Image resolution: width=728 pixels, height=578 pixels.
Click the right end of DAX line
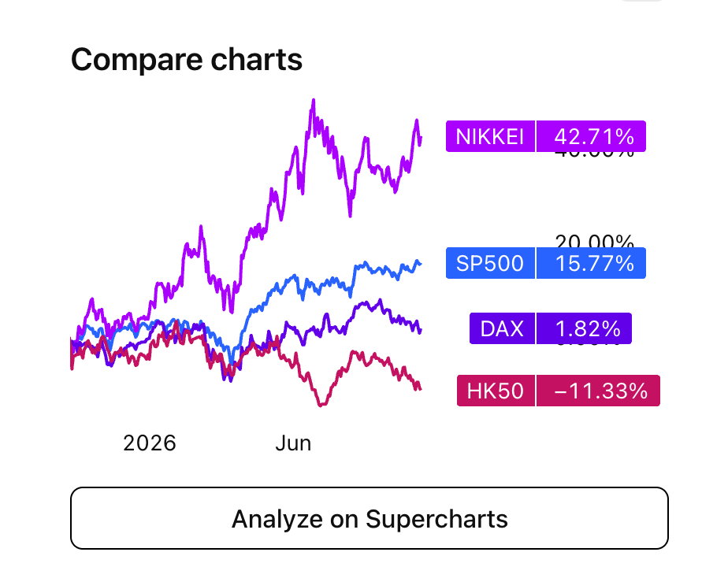pos(420,330)
